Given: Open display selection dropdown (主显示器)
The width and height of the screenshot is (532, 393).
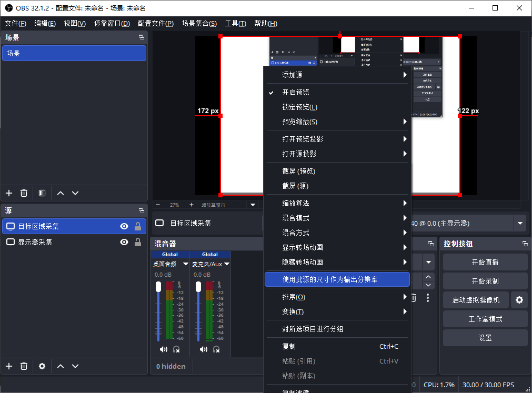Looking at the screenshot, I should 520,223.
